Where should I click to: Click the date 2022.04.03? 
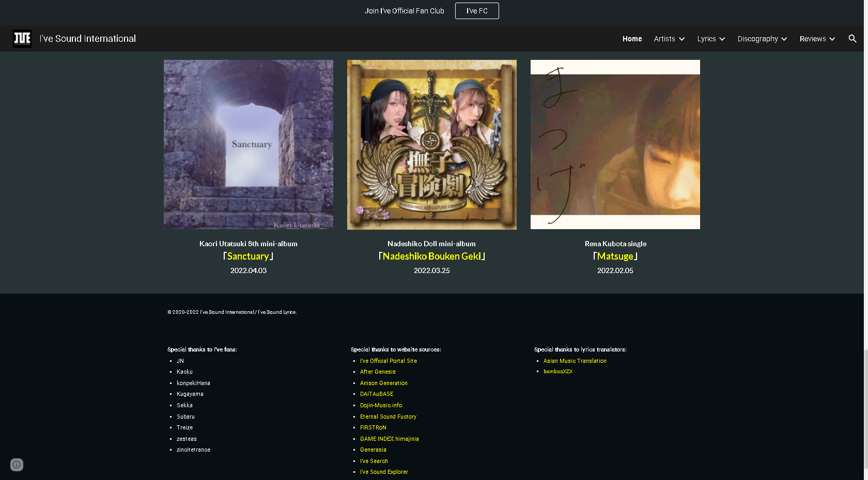click(249, 270)
